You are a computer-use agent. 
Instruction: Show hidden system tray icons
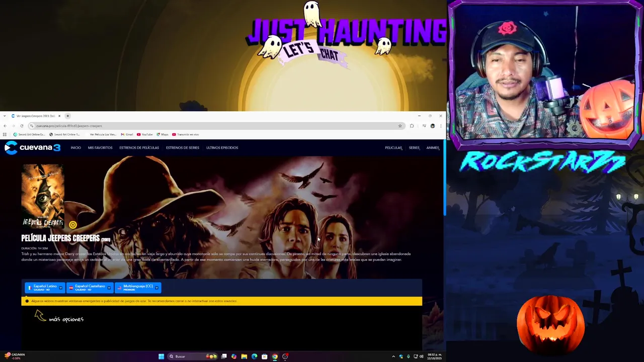tap(393, 356)
